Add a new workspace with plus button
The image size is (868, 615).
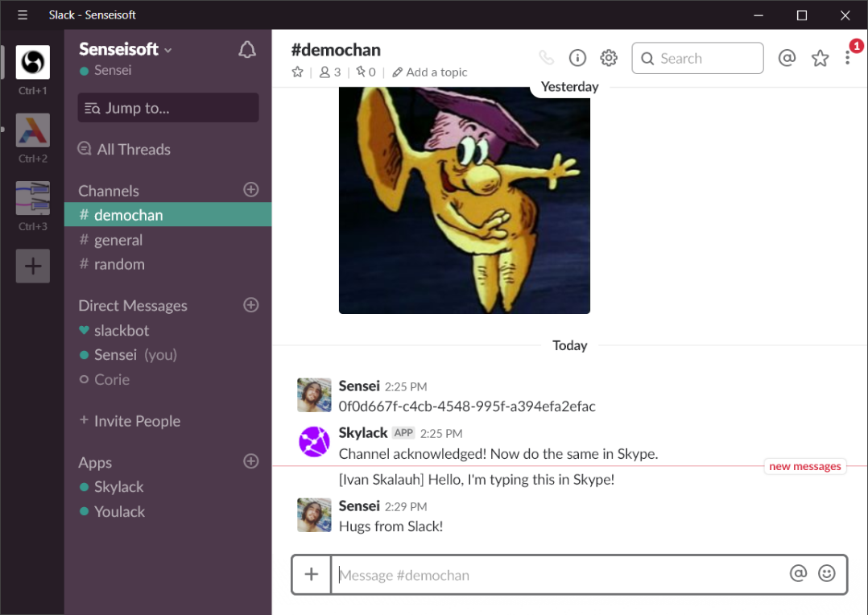click(33, 266)
